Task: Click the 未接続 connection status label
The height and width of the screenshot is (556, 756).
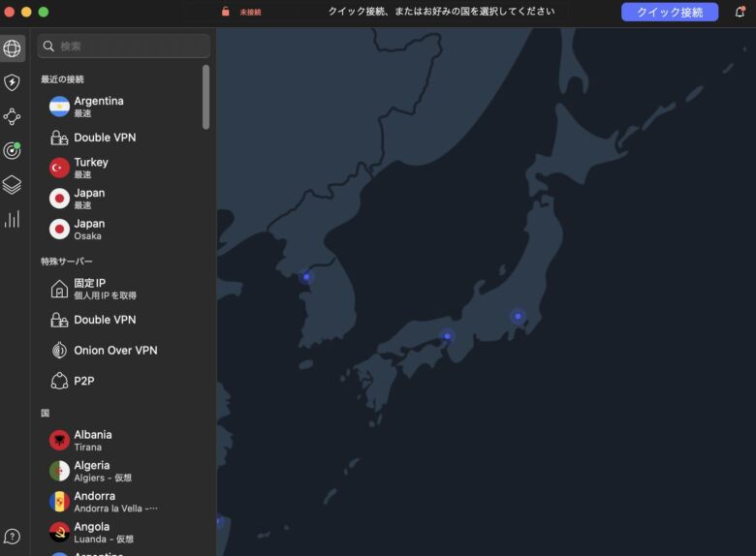Action: pos(250,12)
